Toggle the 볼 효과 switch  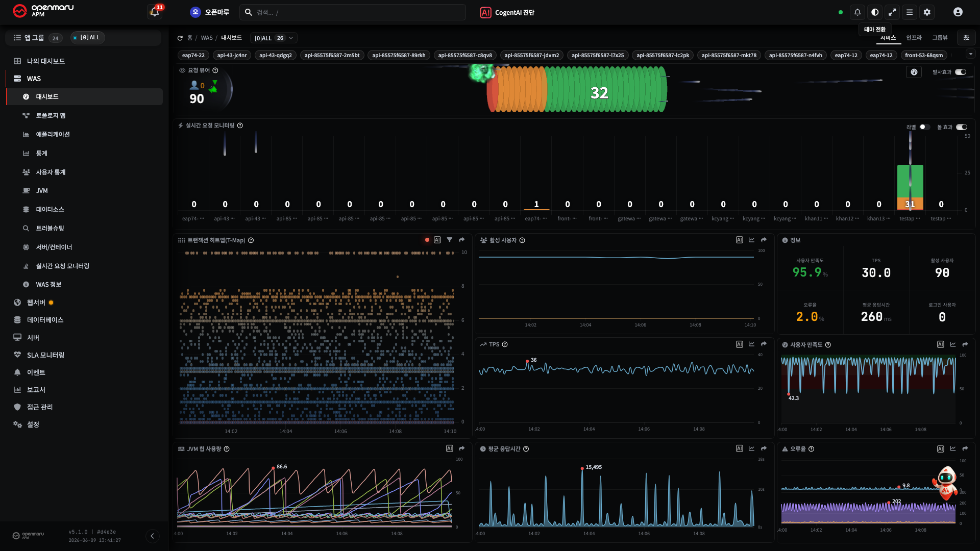click(x=962, y=127)
